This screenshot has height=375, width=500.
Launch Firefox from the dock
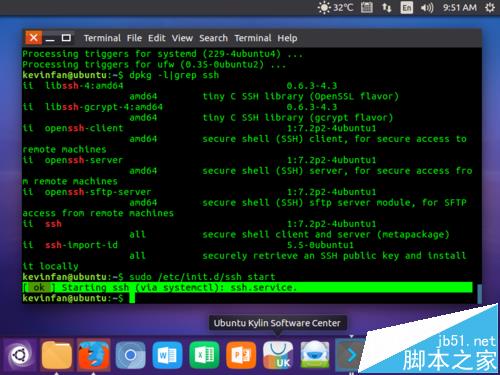[94, 355]
